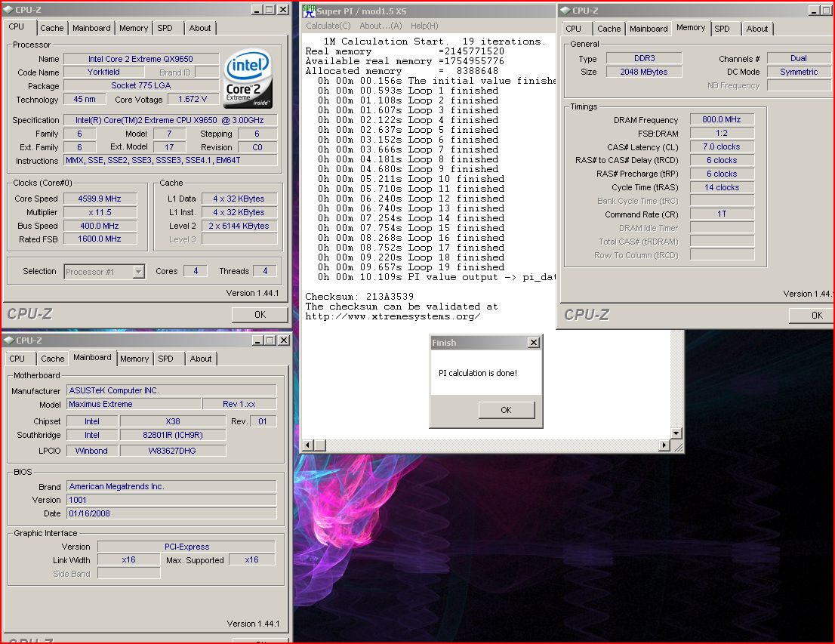Click the motherboard model Maximus Extreme

(x=134, y=405)
